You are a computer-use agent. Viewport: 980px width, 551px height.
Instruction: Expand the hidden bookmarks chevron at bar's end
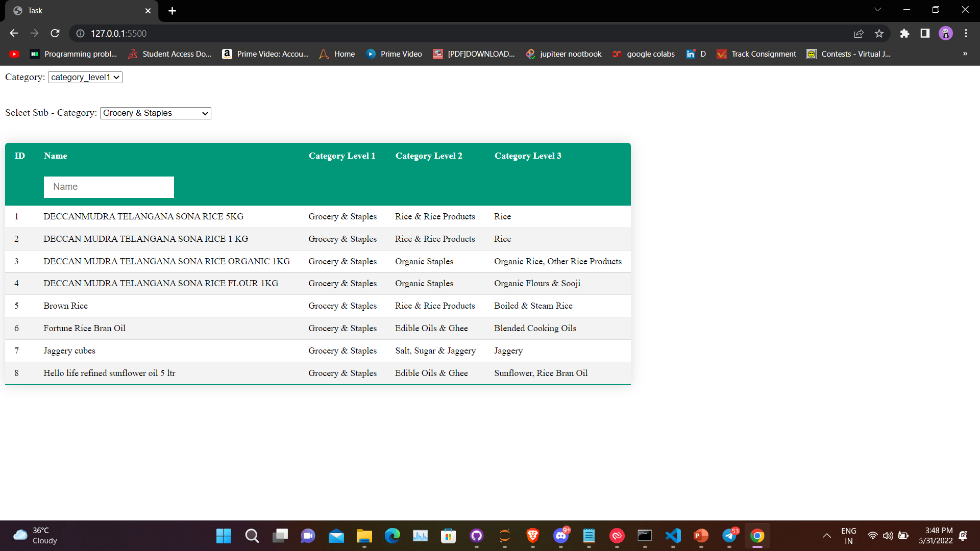[965, 54]
